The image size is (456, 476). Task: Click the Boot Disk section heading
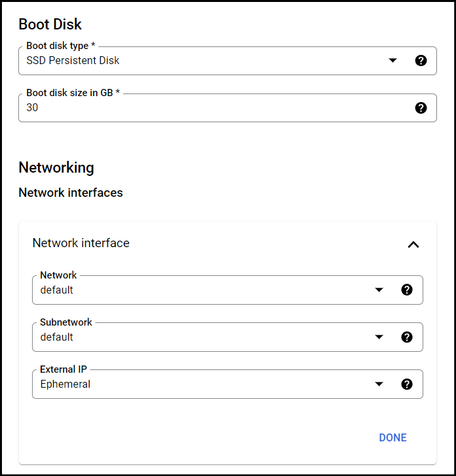point(50,24)
